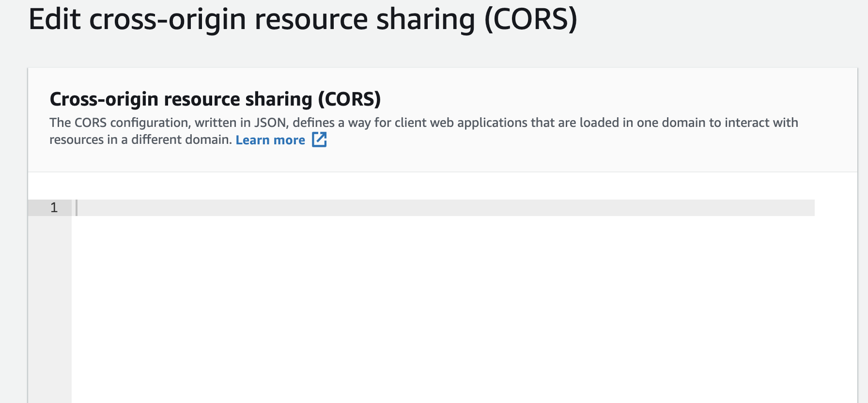
Task: Click the Edit cross-origin resource sharing page title
Action: 303,19
